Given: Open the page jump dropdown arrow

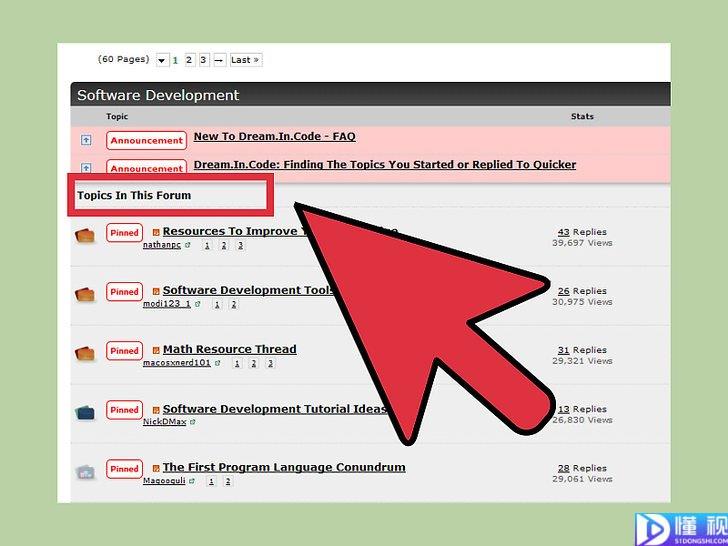Looking at the screenshot, I should [x=162, y=60].
